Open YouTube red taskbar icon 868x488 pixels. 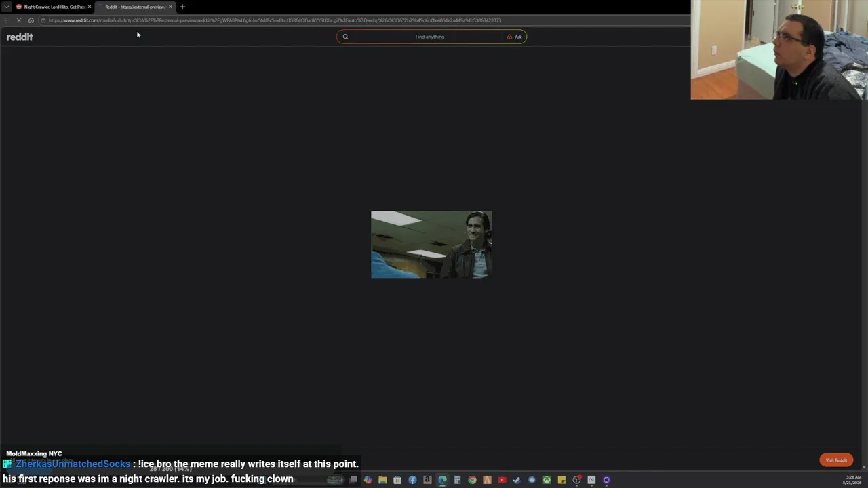[x=502, y=480]
